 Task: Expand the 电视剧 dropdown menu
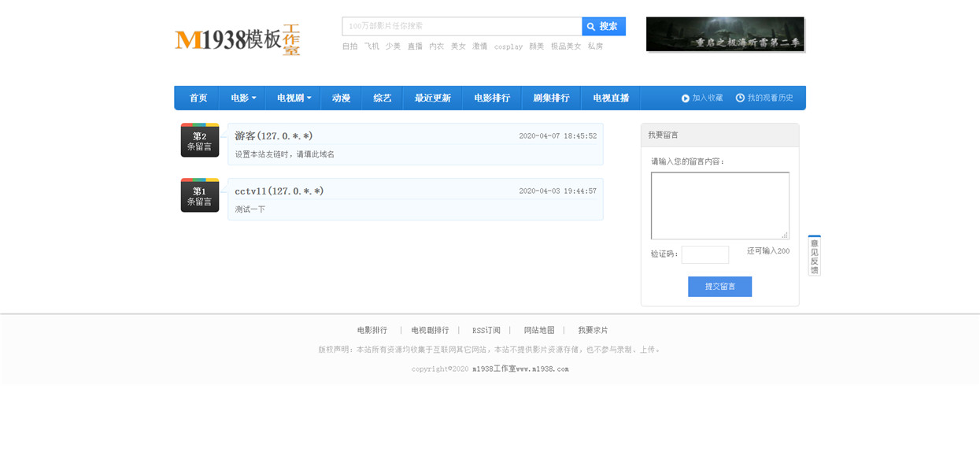point(294,98)
